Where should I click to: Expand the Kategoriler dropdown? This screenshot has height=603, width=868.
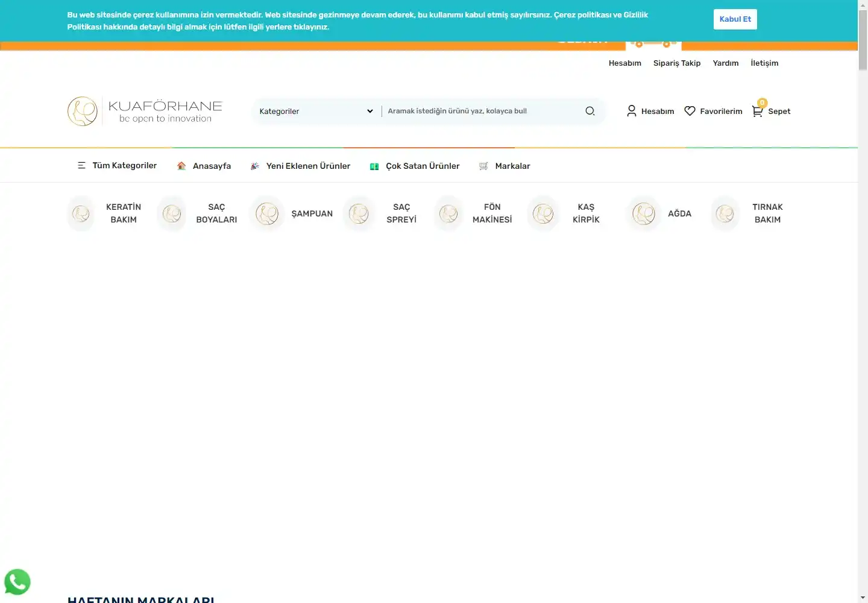point(316,111)
